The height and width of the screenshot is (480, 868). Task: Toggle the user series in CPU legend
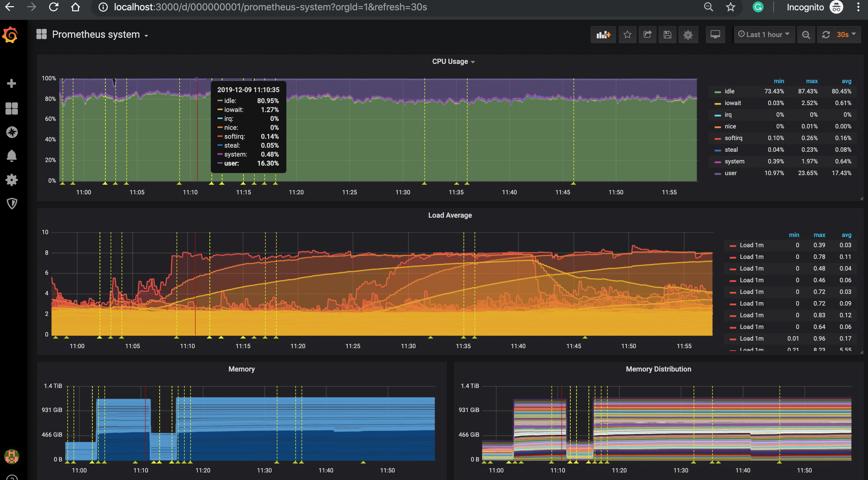(730, 173)
